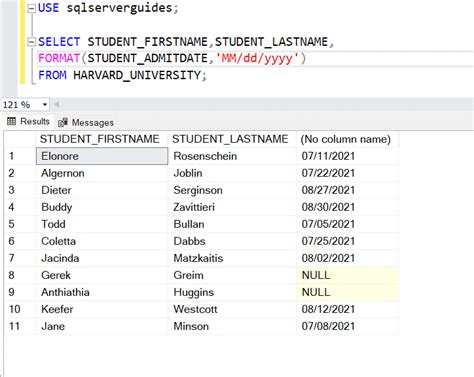The height and width of the screenshot is (377, 474).
Task: Select the 08/30/2021 date cell
Action: 347,207
